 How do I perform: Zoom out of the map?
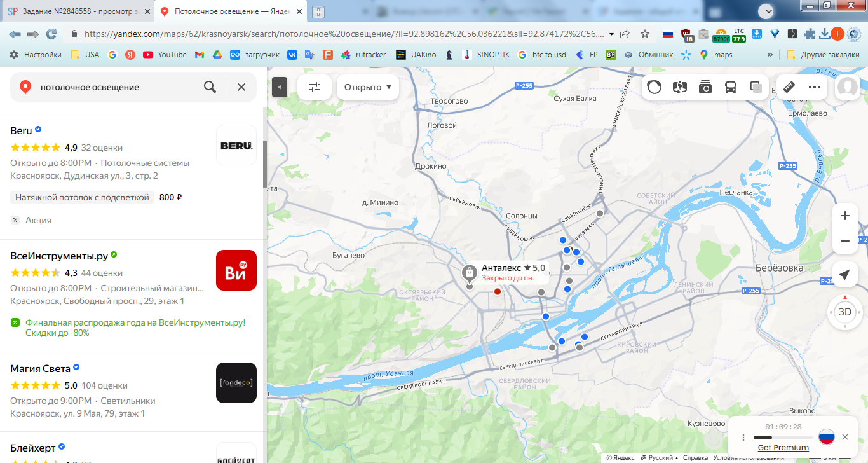[x=845, y=241]
